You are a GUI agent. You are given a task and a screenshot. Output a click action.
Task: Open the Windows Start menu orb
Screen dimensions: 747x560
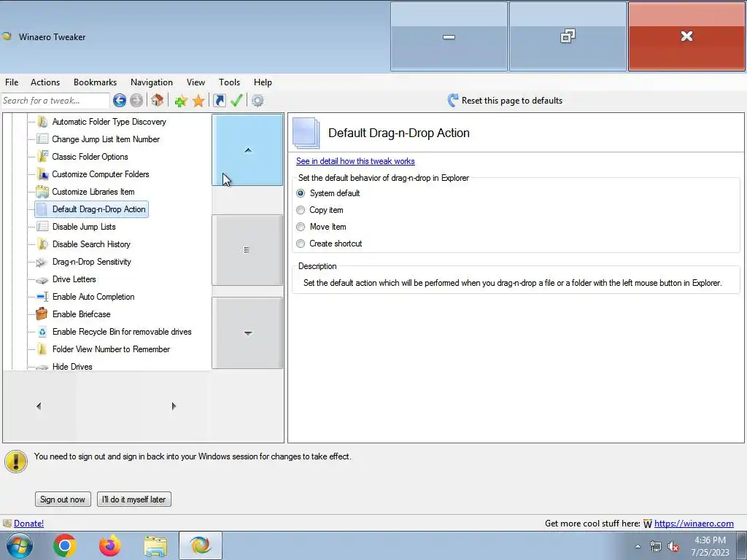[19, 545]
